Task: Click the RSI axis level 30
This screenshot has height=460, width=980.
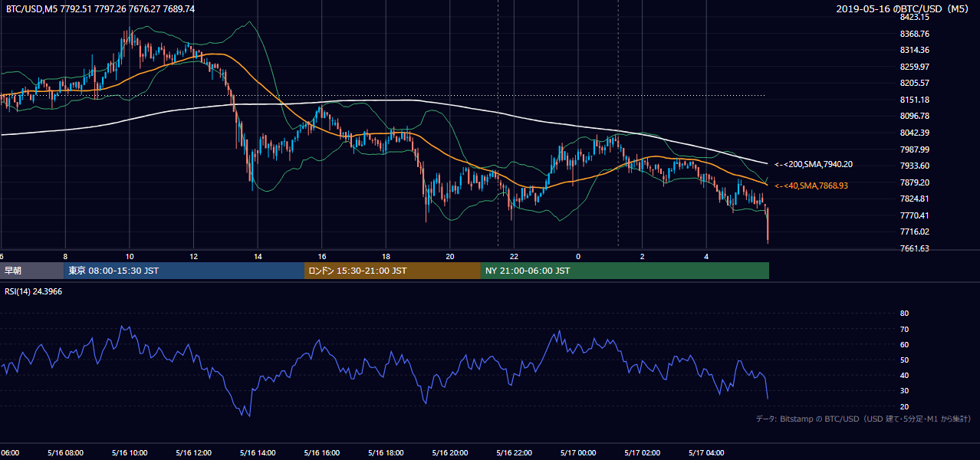Action: (904, 391)
